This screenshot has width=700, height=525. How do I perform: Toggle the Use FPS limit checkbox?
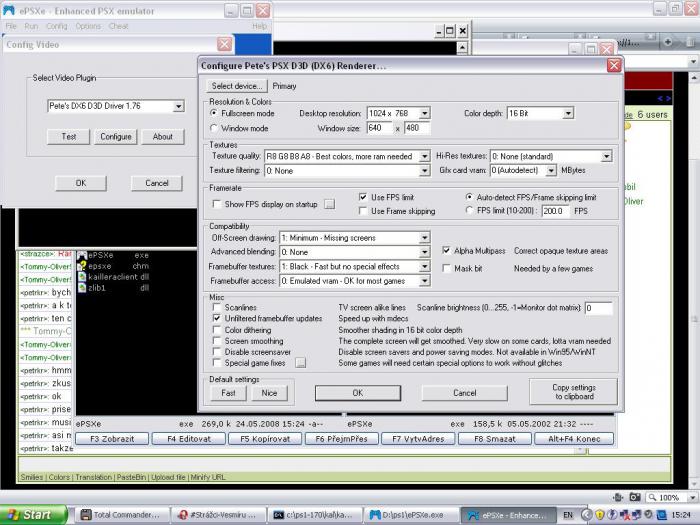(x=363, y=197)
